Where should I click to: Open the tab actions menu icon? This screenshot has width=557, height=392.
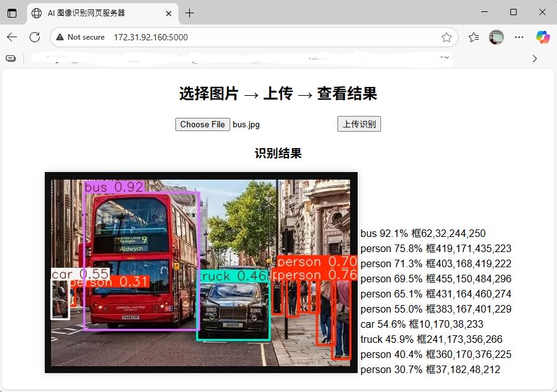click(12, 13)
